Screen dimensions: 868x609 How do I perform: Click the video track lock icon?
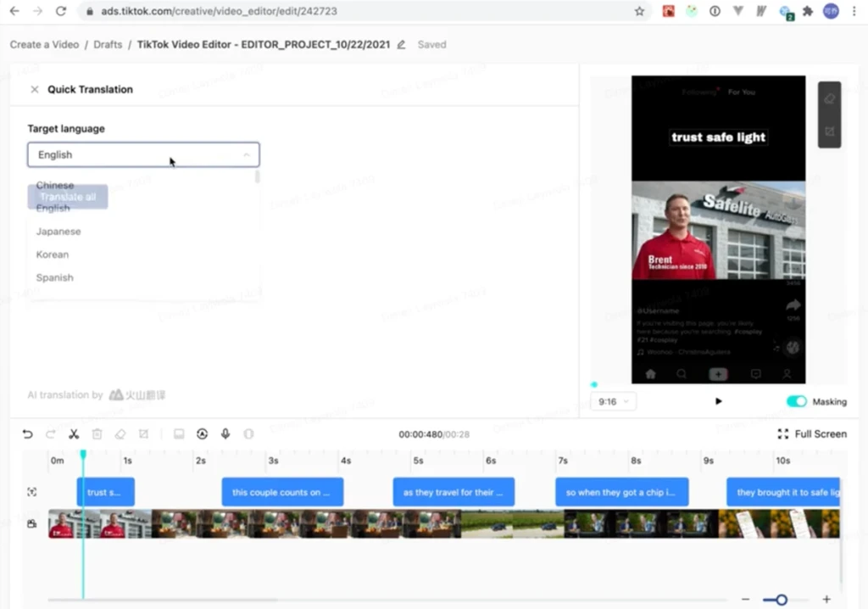click(x=31, y=523)
